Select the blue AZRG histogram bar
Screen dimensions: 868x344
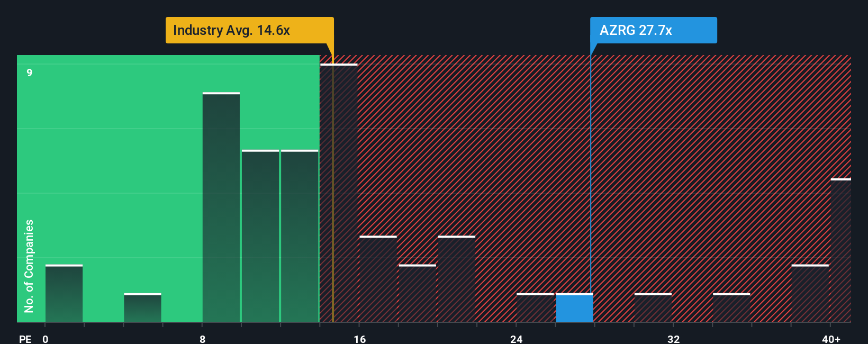click(574, 307)
